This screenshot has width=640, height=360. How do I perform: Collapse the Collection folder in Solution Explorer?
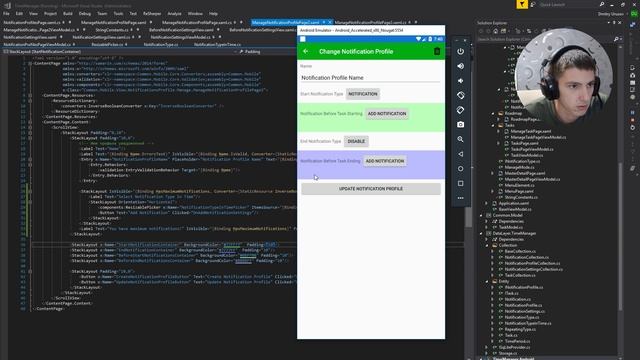(487, 245)
